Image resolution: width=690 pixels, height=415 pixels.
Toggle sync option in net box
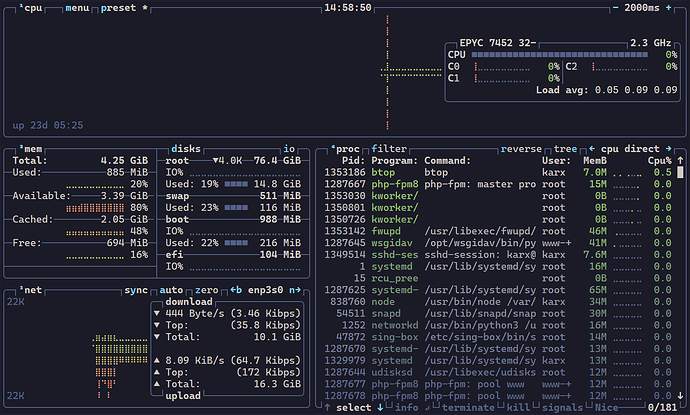click(136, 290)
